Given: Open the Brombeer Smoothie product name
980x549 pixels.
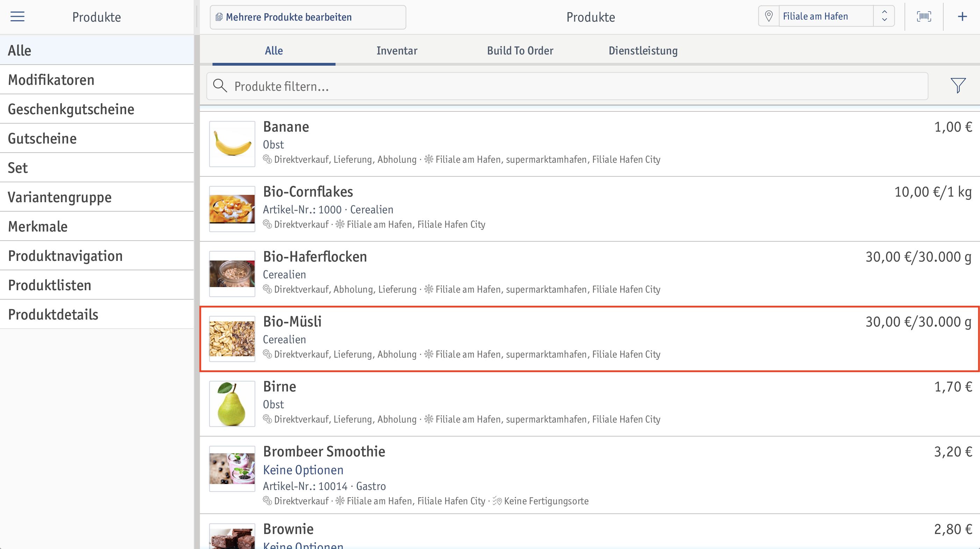Looking at the screenshot, I should (324, 452).
